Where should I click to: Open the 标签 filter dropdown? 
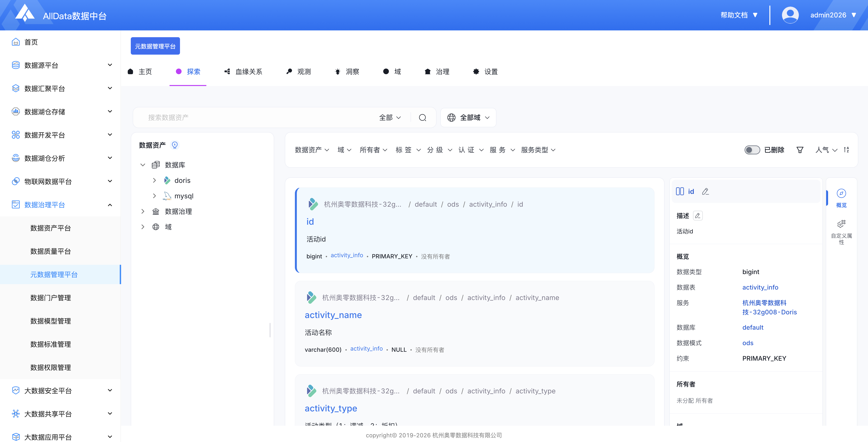click(408, 150)
